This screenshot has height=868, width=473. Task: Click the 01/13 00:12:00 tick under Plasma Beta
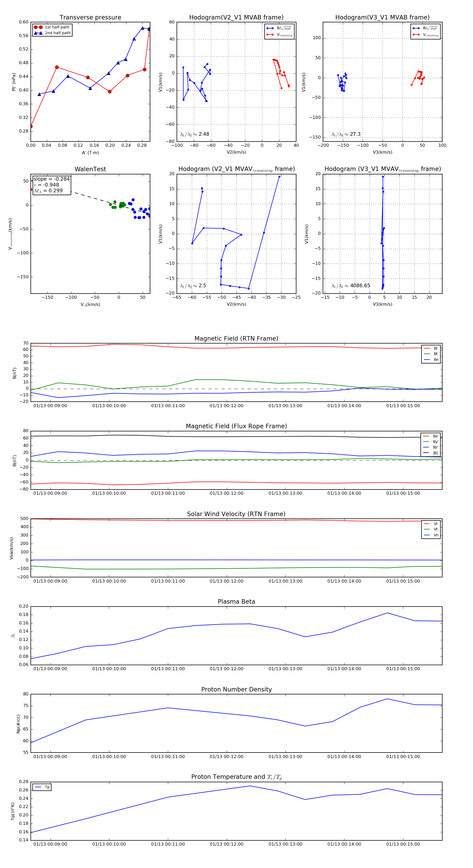(227, 669)
